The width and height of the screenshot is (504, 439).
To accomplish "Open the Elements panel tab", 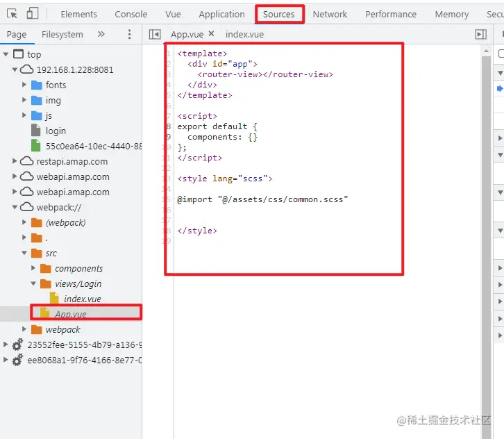I will pos(78,14).
